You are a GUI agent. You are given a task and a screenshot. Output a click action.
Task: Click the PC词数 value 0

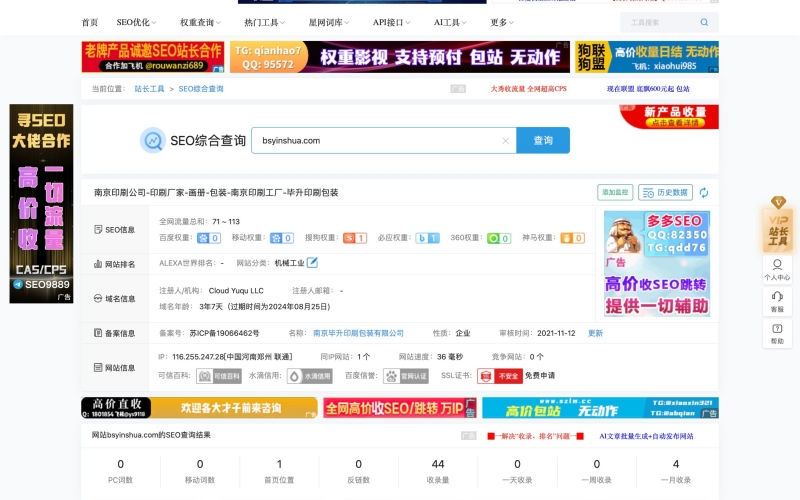(x=120, y=464)
